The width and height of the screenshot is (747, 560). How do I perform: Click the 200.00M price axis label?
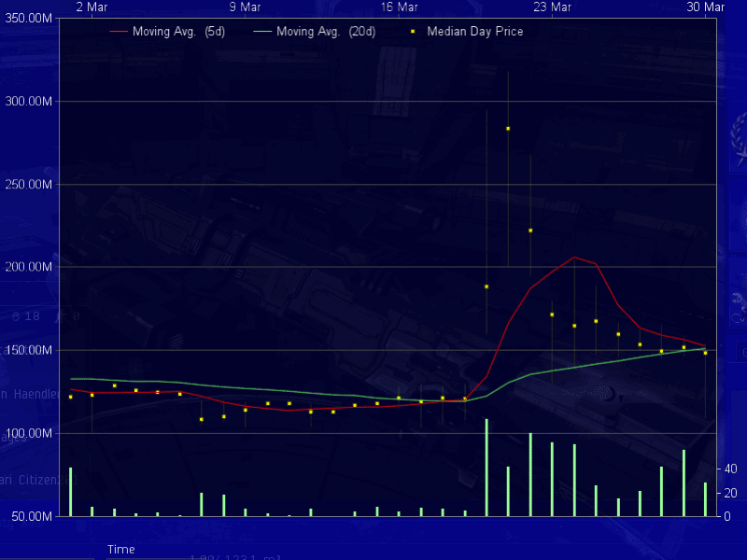pos(28,267)
